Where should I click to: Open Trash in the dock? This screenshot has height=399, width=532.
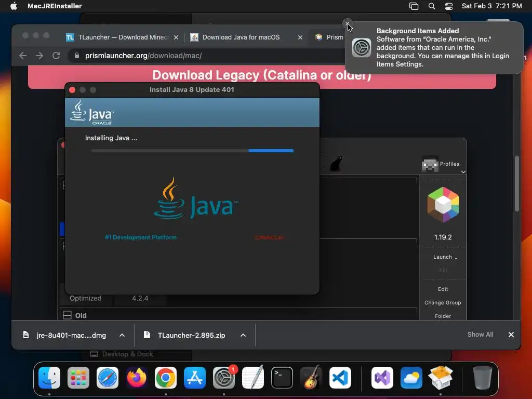pos(483,378)
